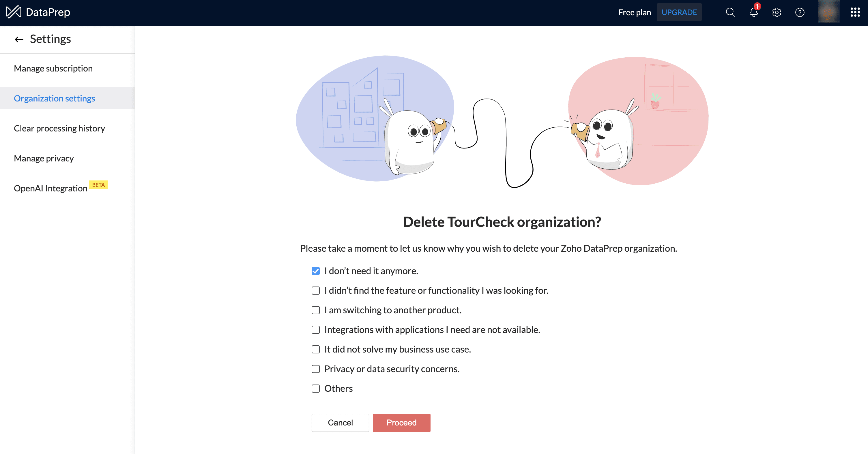
Task: Check 'I didn't find the feature' option
Action: coord(316,291)
